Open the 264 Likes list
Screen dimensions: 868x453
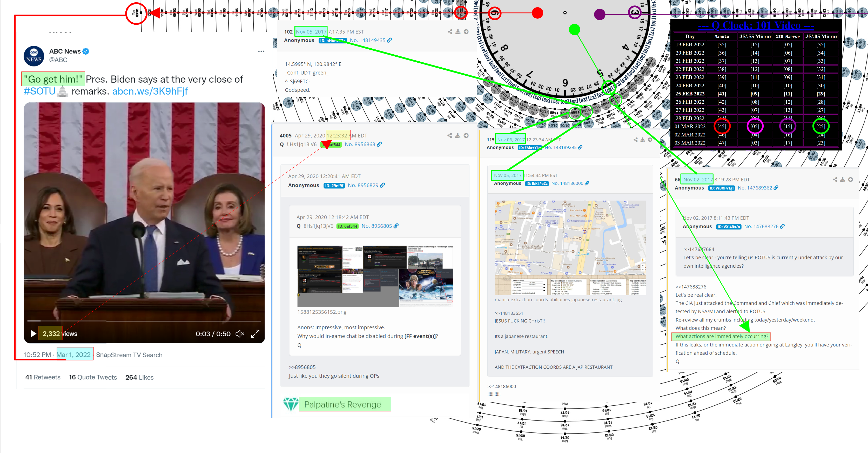(x=139, y=377)
